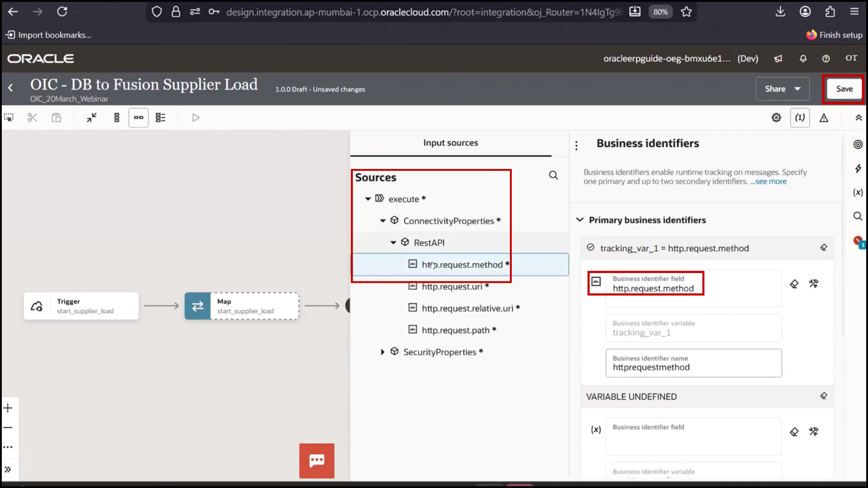
Task: Open the browser extensions menu
Action: click(x=830, y=12)
